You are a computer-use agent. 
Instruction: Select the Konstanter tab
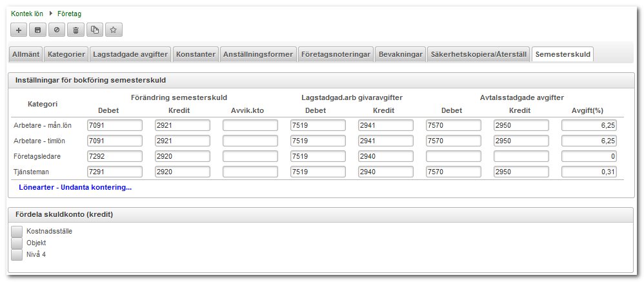[x=196, y=54]
